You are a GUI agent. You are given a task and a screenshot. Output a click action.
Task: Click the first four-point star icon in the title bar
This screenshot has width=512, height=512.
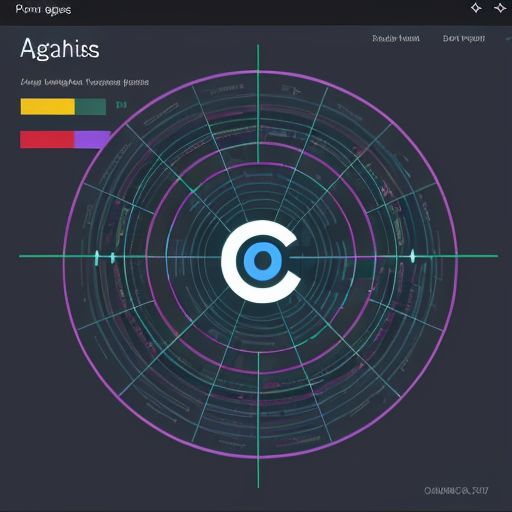pos(476,8)
